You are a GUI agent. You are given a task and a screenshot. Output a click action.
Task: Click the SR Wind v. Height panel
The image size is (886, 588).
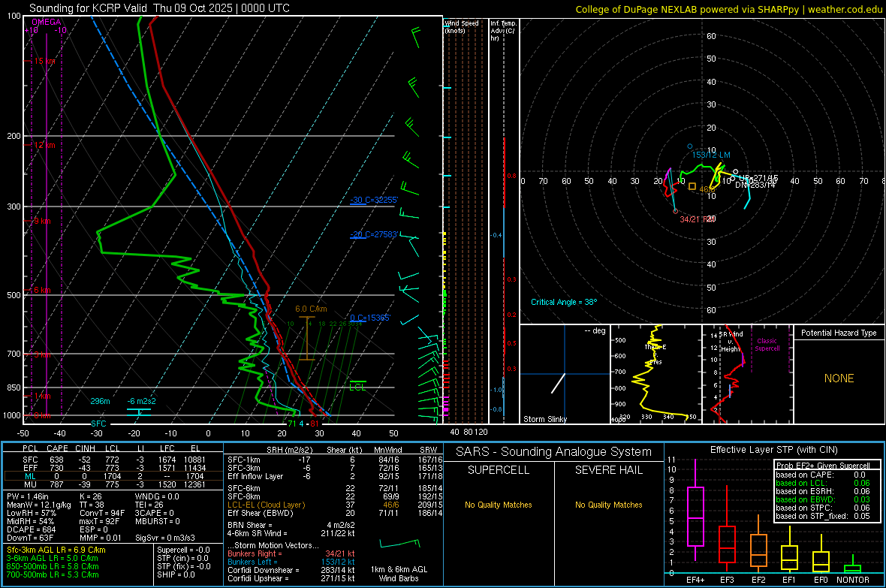click(x=747, y=374)
